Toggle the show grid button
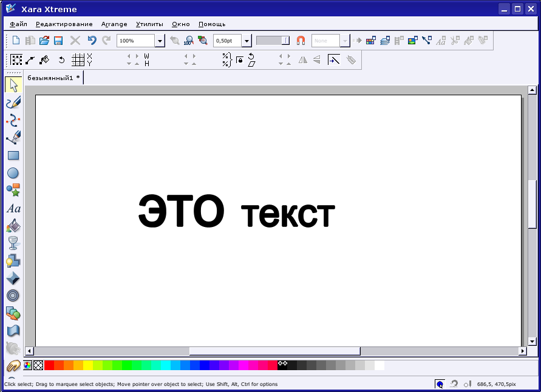The image size is (541, 392). 78,60
